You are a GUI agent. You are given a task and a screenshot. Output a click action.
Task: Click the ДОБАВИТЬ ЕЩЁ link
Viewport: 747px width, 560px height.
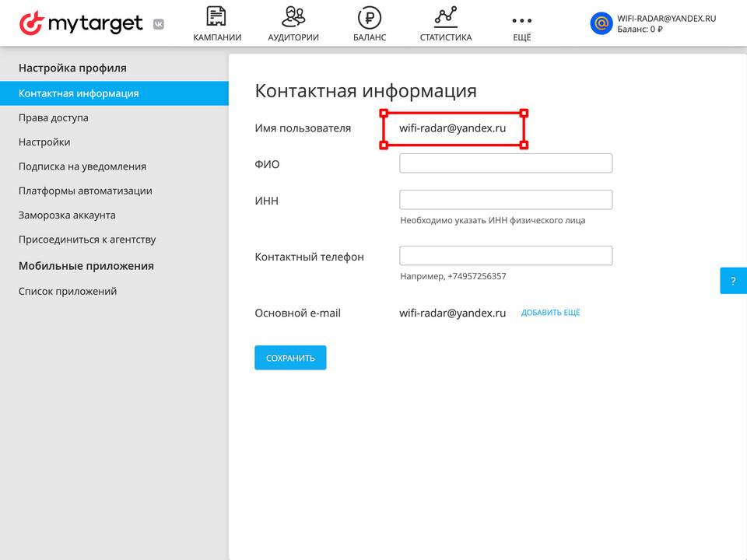550,313
